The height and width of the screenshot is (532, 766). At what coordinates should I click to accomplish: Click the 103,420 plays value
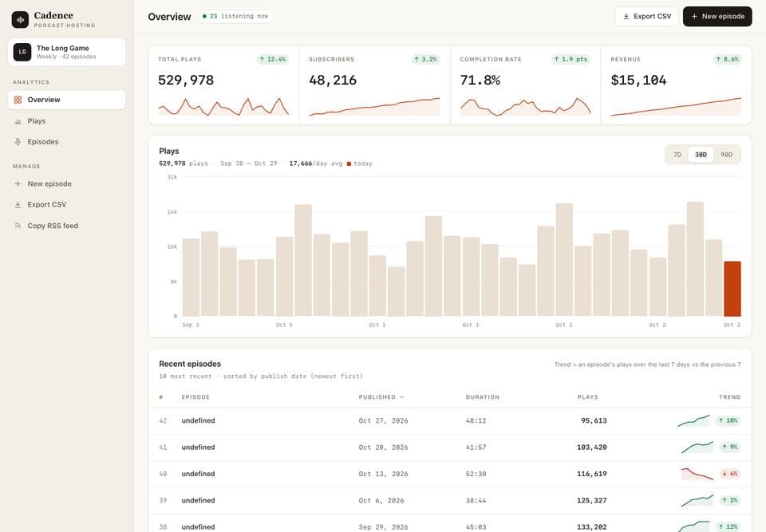(591, 447)
